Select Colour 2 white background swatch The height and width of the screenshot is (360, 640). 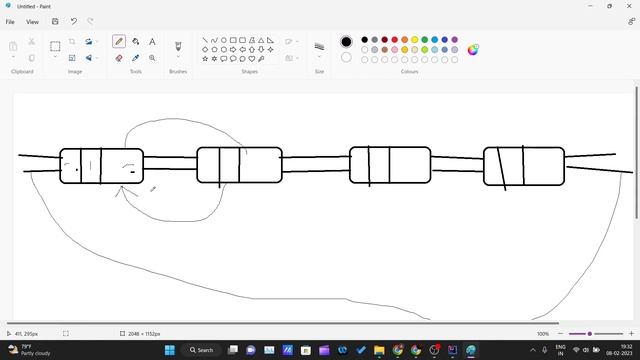(346, 58)
